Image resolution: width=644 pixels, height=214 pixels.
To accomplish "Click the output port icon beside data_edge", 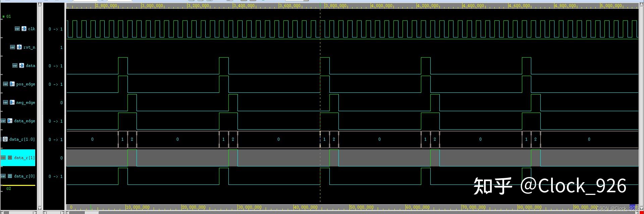I will point(10,121).
